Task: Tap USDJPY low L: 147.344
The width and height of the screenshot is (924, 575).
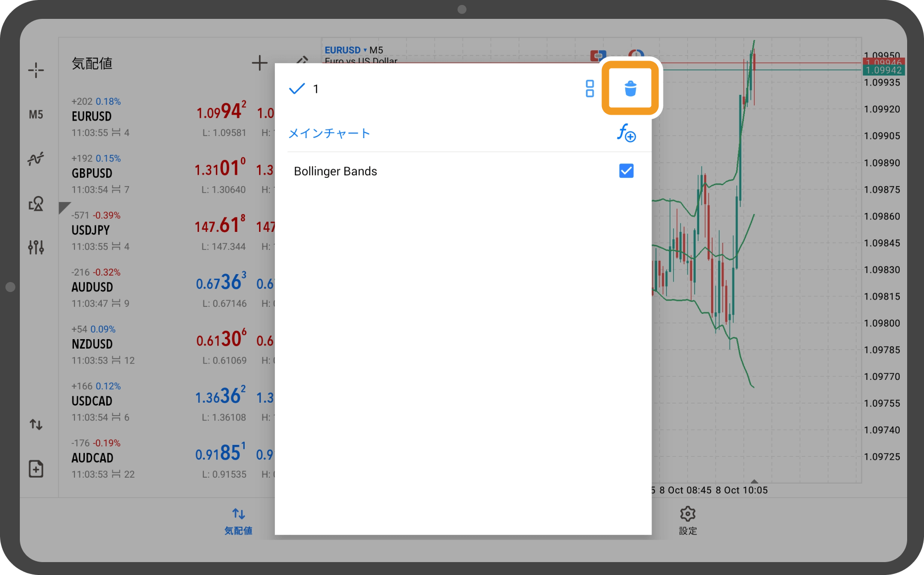Action: pos(223,247)
